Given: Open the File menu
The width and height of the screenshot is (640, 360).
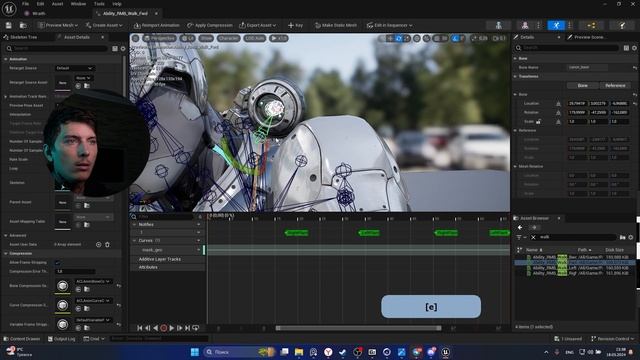Looking at the screenshot, I should [x=25, y=4].
